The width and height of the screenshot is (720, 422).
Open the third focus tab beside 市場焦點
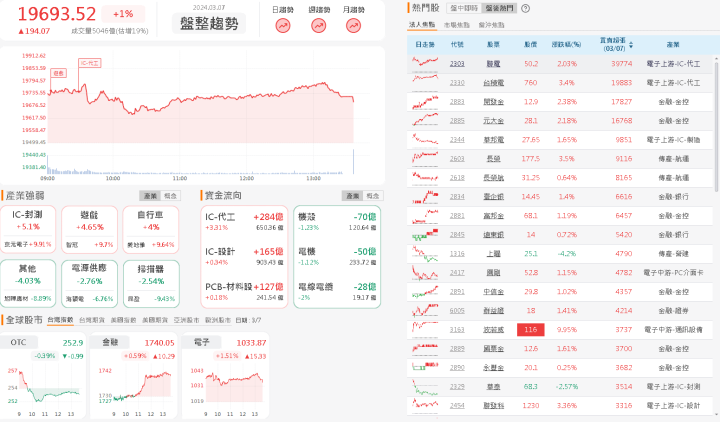pyautogui.click(x=491, y=25)
